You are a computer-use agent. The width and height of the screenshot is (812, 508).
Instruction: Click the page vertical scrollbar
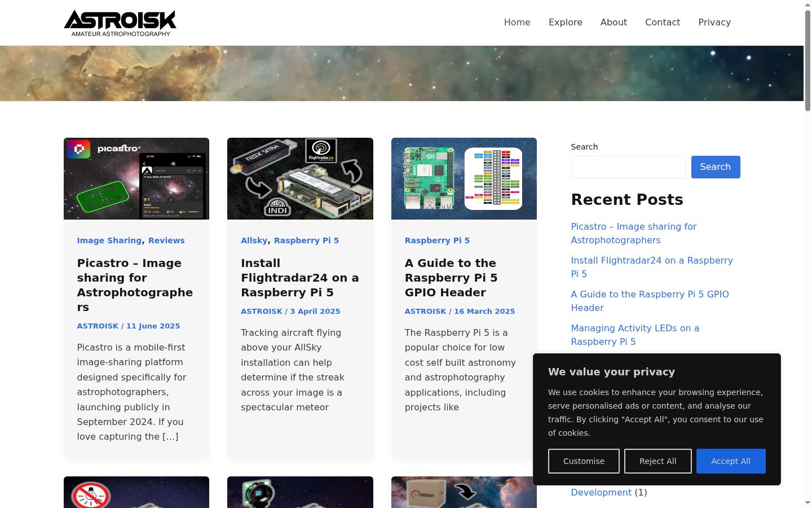(807, 60)
